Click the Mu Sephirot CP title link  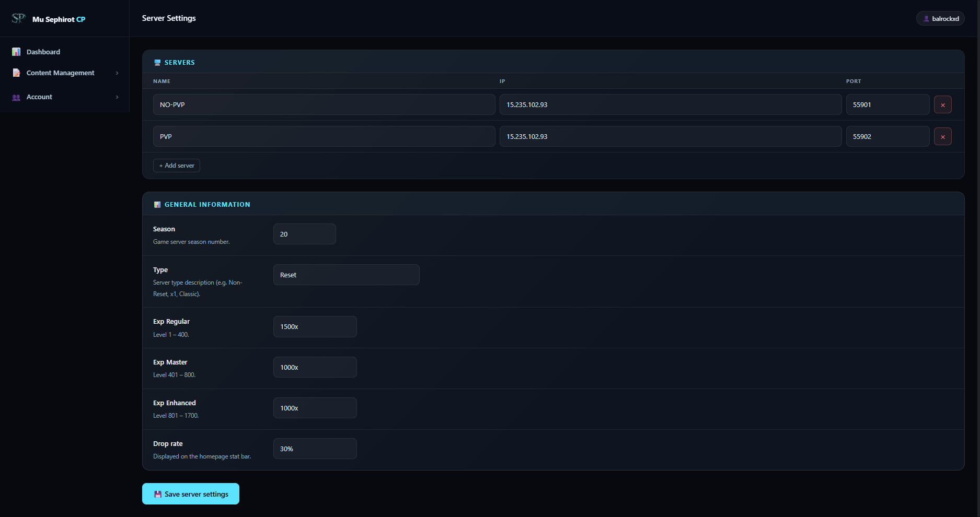pos(59,19)
